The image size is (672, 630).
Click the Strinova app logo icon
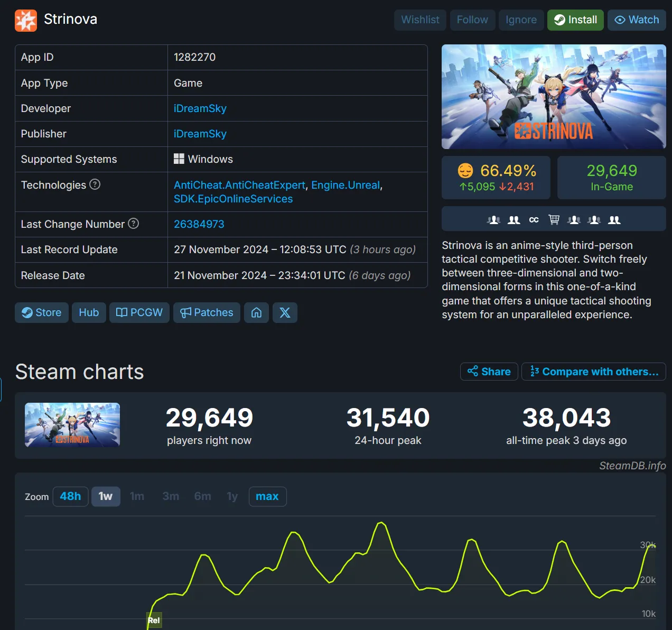pos(26,20)
